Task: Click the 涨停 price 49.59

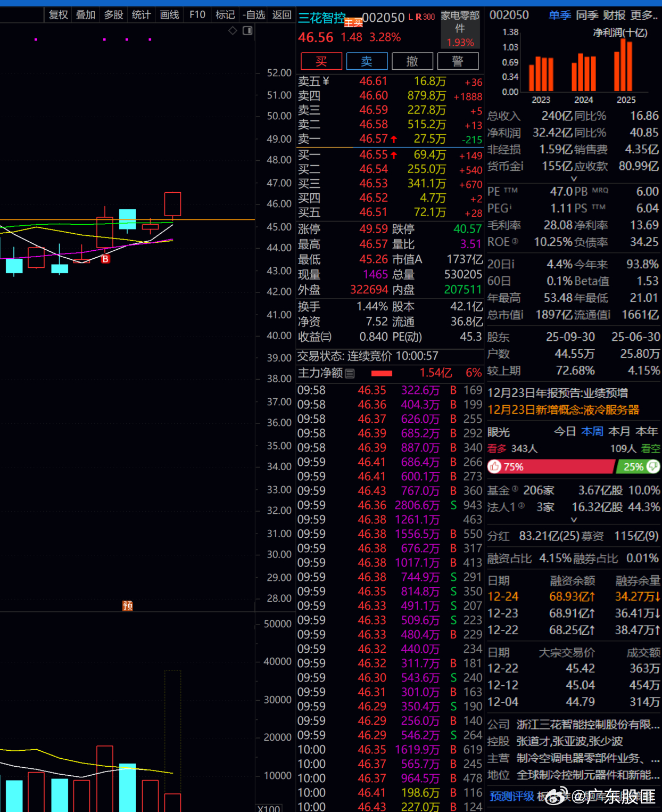Action: pyautogui.click(x=373, y=229)
